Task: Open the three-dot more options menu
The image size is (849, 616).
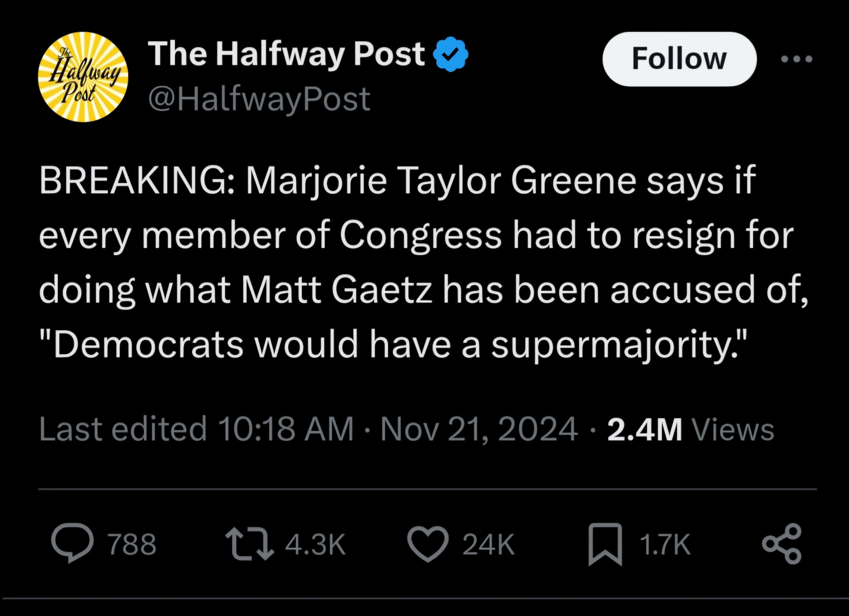Action: [x=797, y=59]
